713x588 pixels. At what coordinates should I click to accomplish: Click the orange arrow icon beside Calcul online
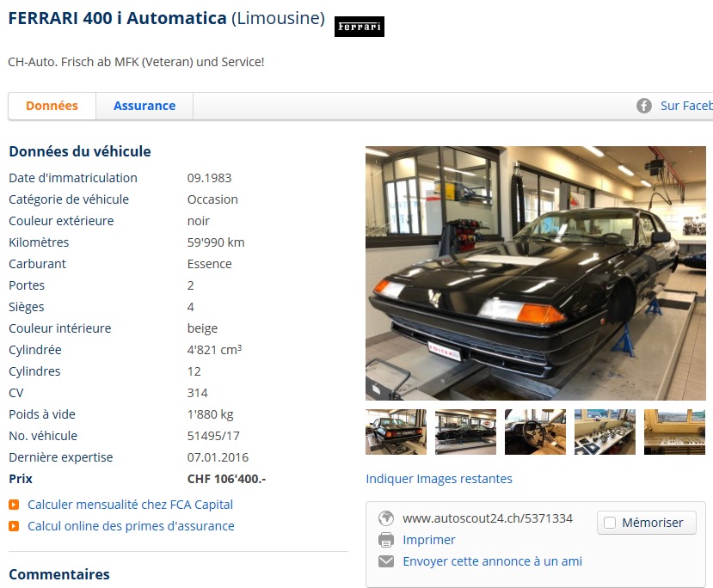click(14, 526)
